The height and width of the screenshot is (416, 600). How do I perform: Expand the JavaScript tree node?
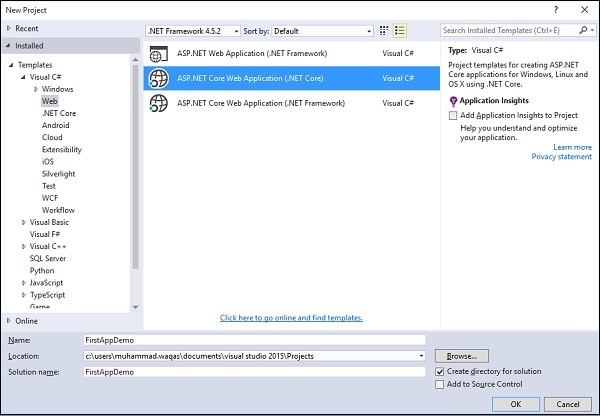(x=24, y=283)
